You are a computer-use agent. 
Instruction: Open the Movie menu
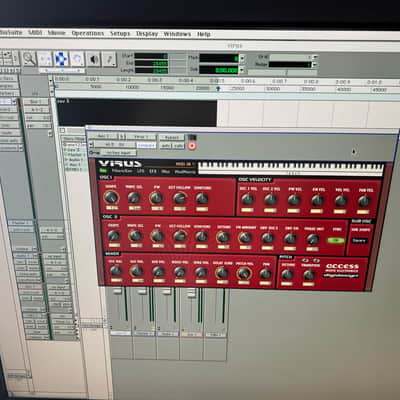(x=56, y=33)
